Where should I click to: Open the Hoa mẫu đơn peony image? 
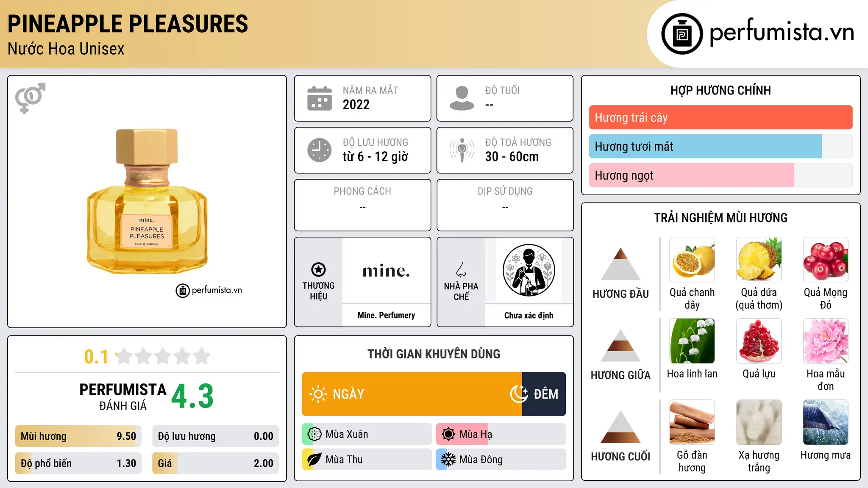(826, 341)
